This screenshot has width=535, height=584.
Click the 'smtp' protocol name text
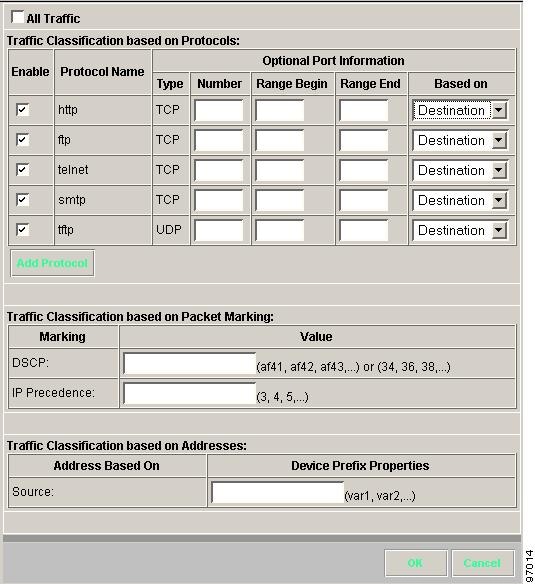coord(72,200)
